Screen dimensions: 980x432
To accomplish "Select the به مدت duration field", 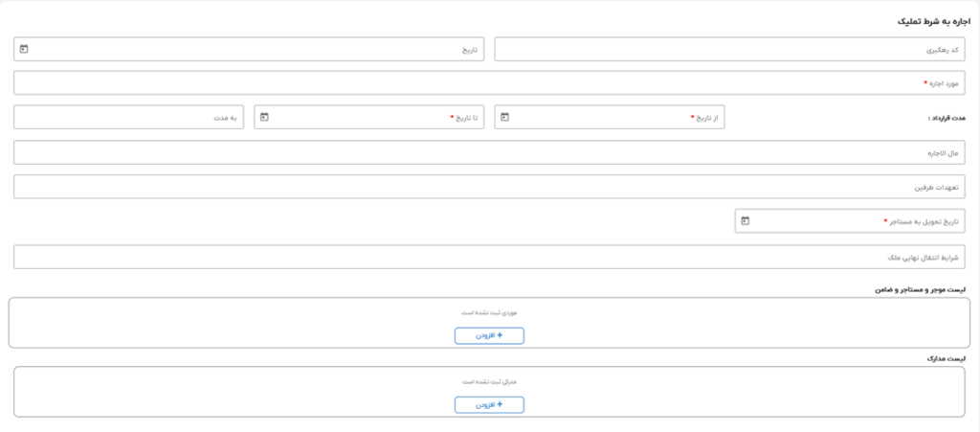I will [x=128, y=118].
